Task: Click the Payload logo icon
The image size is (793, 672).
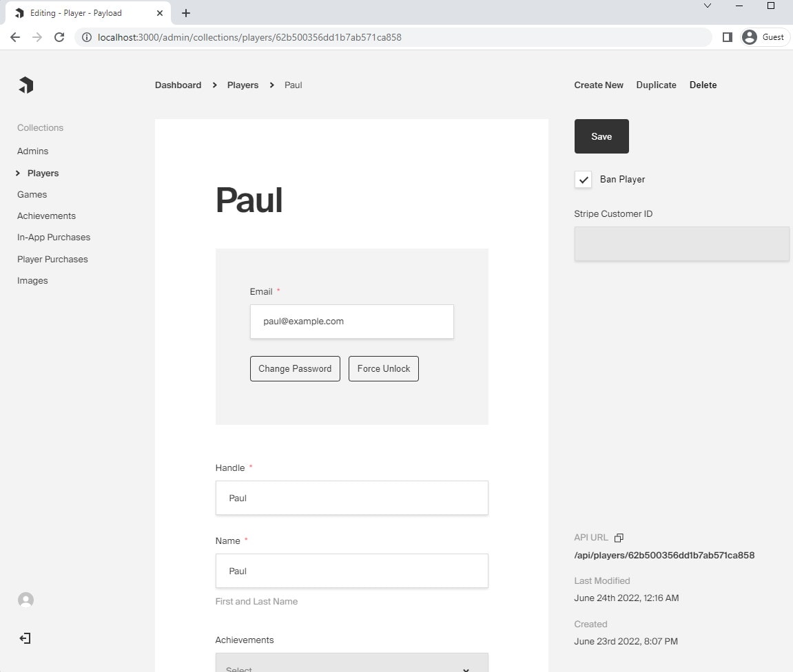Action: (x=25, y=85)
